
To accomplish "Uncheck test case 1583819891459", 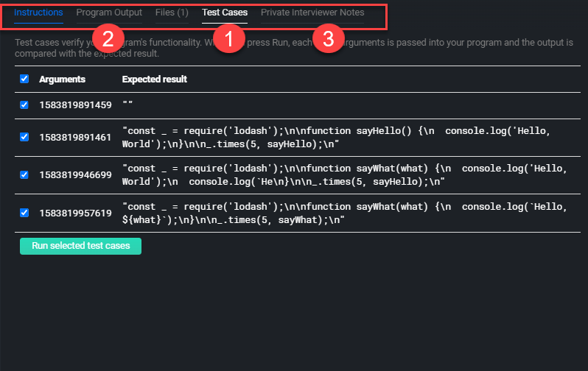I will [24, 105].
